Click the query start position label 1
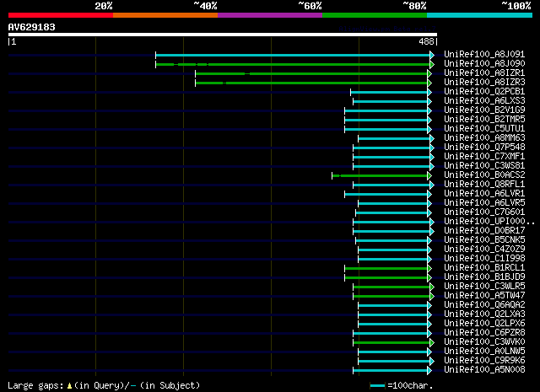540x392 pixels. pos(13,41)
